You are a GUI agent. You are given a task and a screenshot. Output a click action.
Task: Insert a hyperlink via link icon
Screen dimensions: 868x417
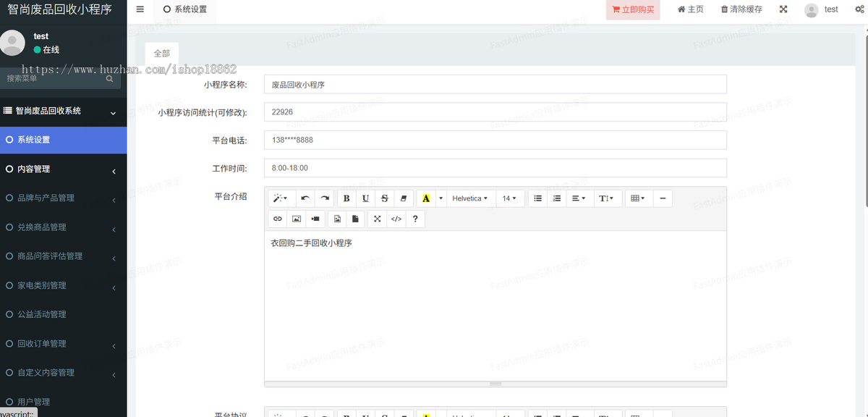point(278,219)
